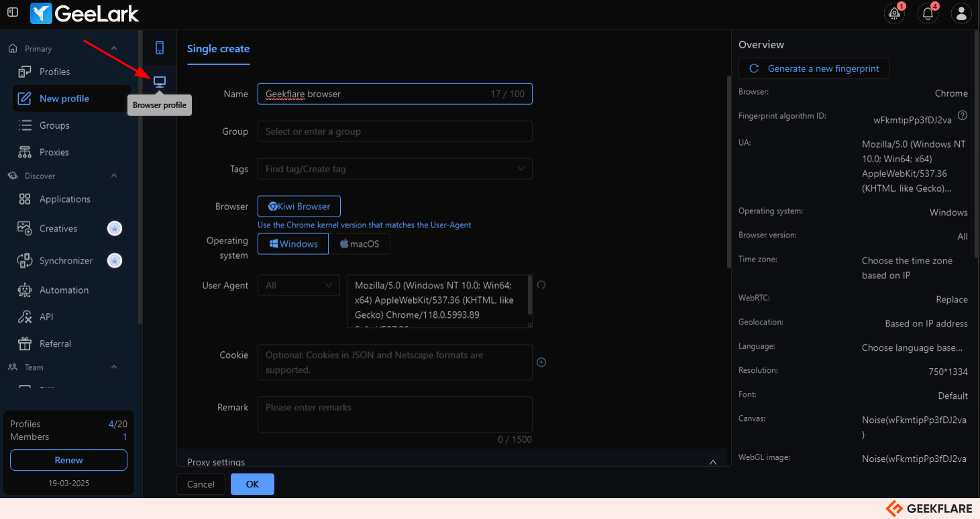Open the Tags dropdown
The image size is (980, 519).
pos(395,169)
